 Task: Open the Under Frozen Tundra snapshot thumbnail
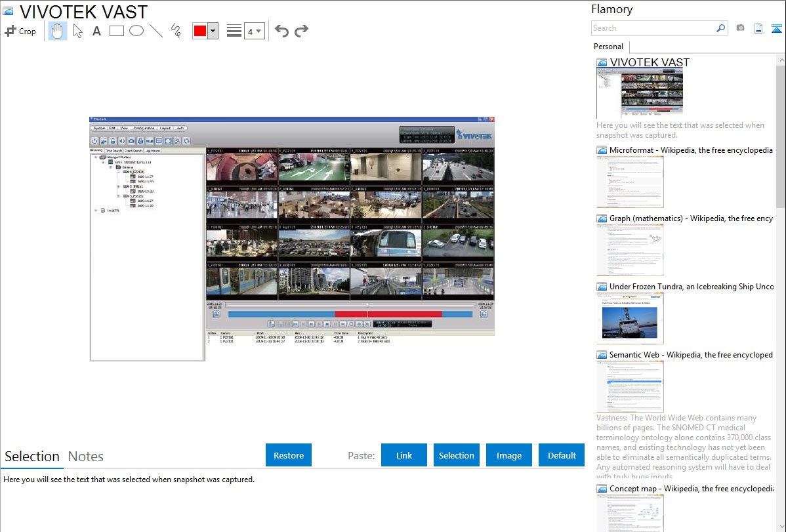pos(630,318)
